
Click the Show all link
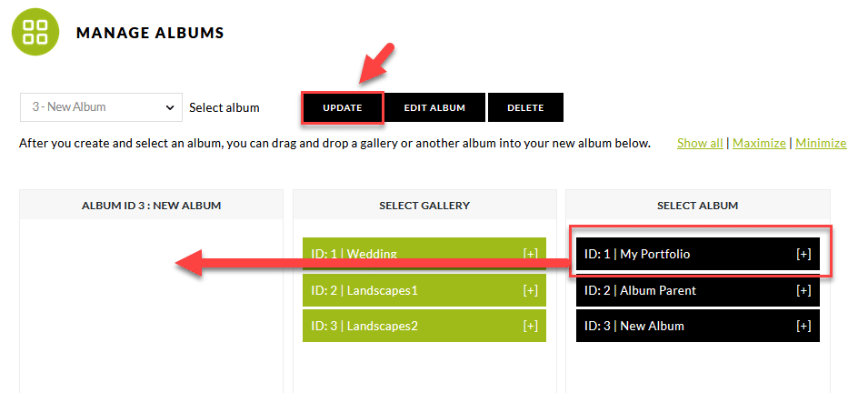[700, 143]
